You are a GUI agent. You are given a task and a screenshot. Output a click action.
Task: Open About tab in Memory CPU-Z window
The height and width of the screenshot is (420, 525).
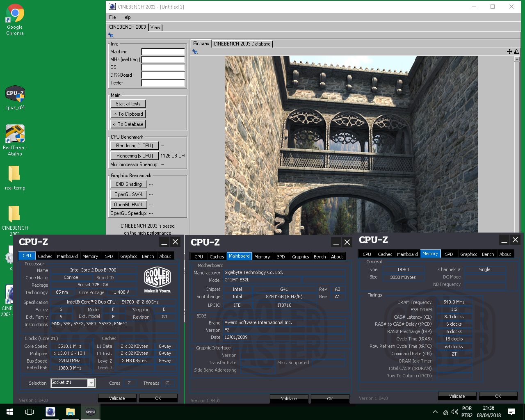point(505,254)
